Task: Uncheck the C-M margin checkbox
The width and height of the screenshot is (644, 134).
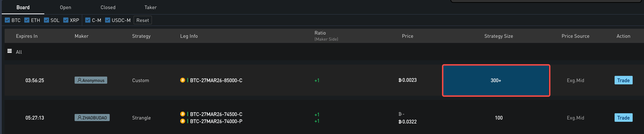Action: click(88, 20)
